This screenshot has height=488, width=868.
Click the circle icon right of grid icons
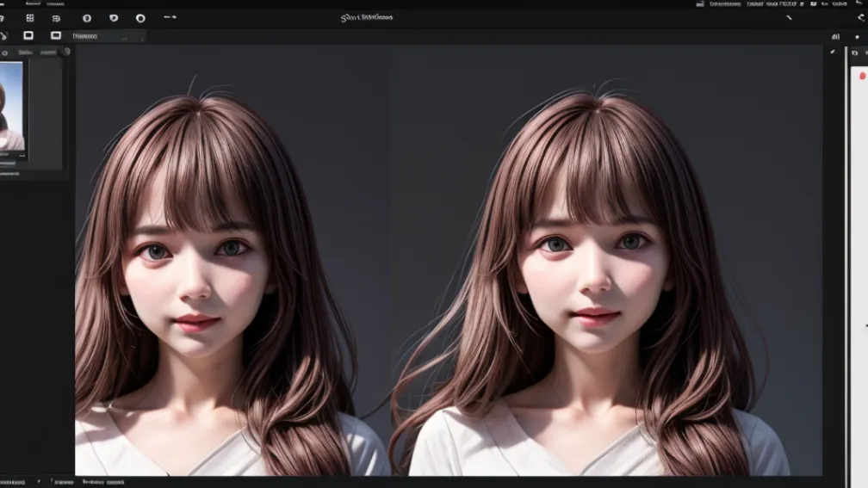tap(86, 17)
